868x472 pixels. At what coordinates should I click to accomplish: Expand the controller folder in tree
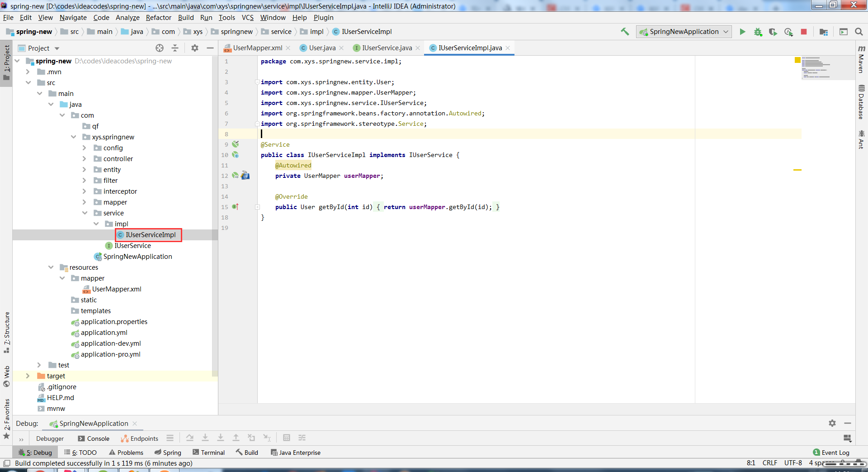point(85,159)
